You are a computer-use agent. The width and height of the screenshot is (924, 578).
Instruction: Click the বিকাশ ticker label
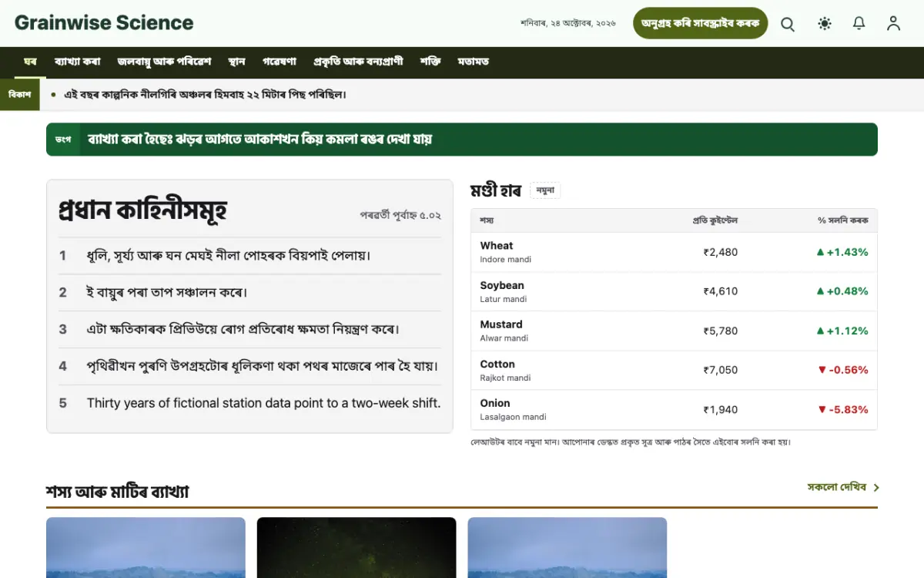(20, 94)
